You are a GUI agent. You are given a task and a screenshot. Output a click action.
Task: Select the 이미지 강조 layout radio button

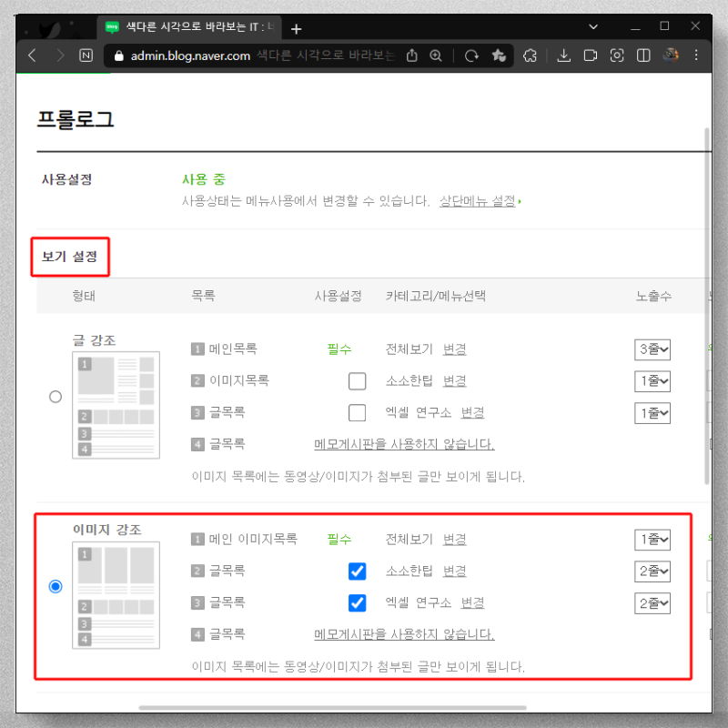click(56, 586)
